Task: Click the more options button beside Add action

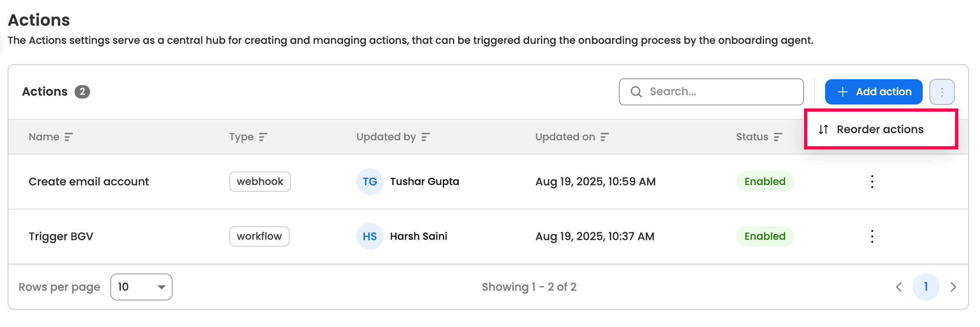Action: (942, 92)
